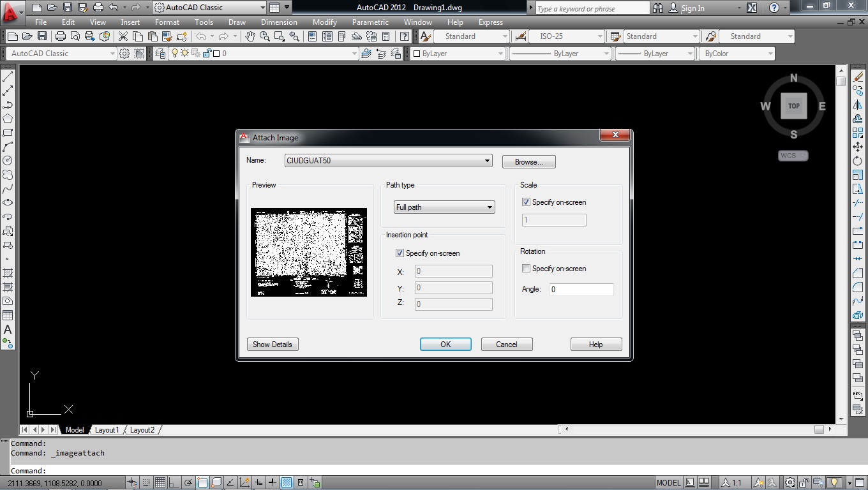Open the Path type Full path dropdown
The width and height of the screenshot is (868, 490).
point(444,207)
